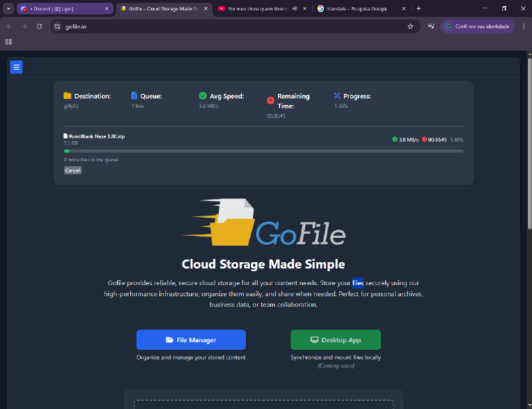
Task: Close the Gofile tab
Action: [x=206, y=8]
